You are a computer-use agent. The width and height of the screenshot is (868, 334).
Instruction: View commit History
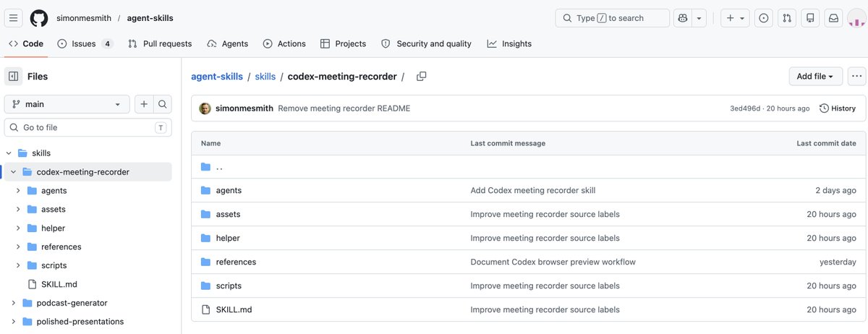pyautogui.click(x=838, y=108)
